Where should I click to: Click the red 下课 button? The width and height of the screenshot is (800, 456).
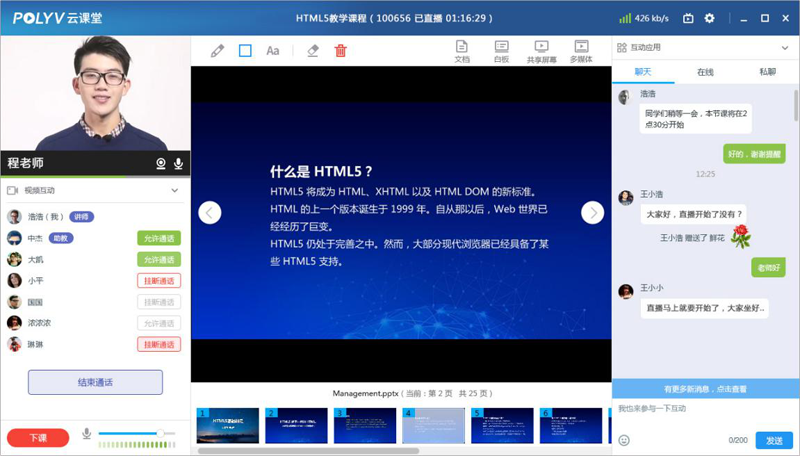[38, 438]
